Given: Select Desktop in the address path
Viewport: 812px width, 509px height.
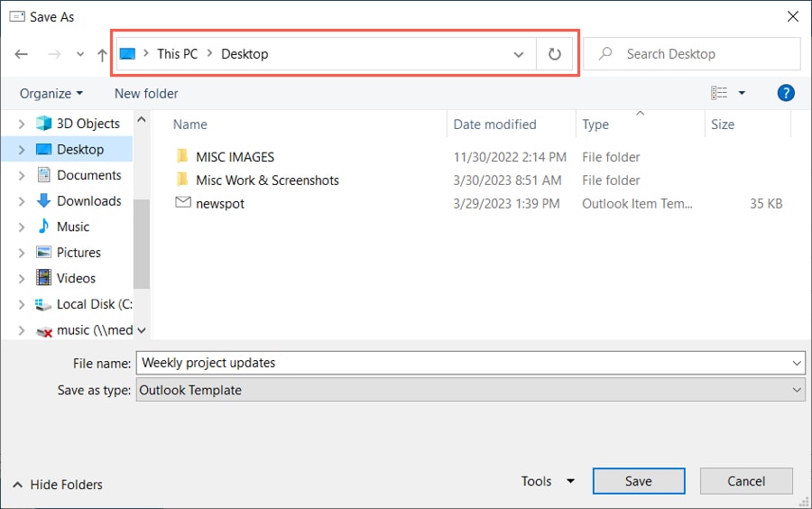Looking at the screenshot, I should point(245,54).
